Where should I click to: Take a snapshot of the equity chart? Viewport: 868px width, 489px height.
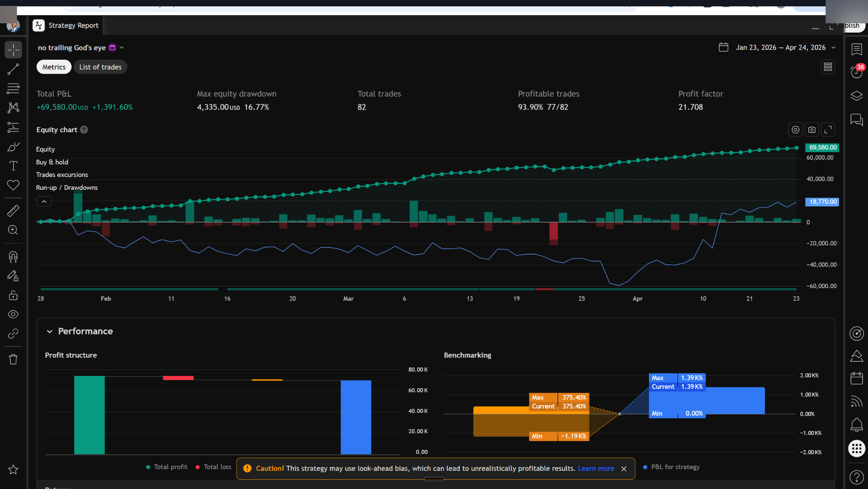(812, 130)
